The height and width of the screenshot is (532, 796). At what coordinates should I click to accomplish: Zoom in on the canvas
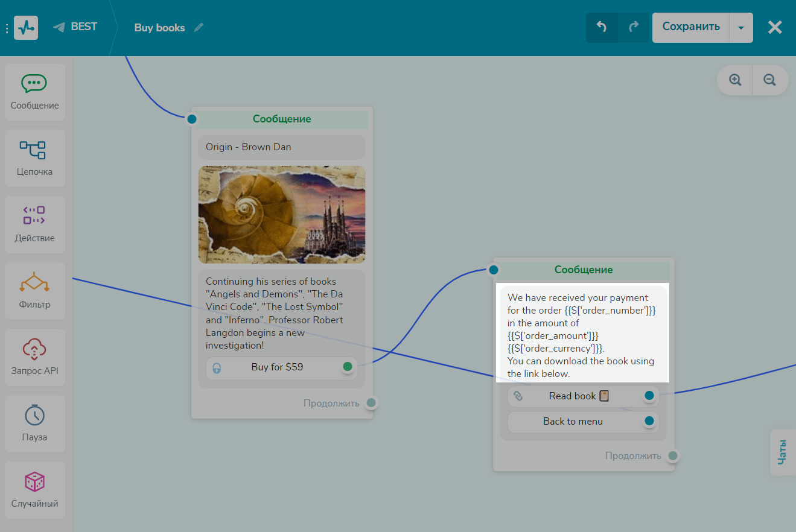click(735, 80)
